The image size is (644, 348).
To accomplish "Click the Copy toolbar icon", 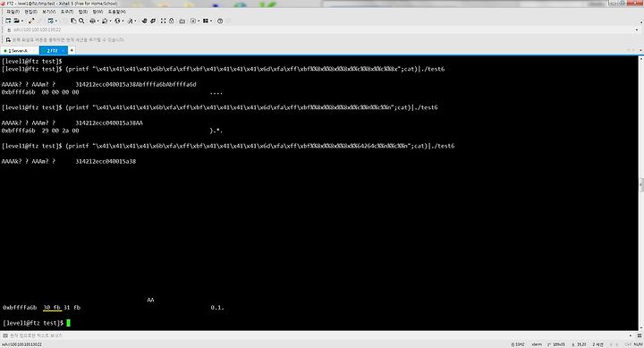I will 73,21.
